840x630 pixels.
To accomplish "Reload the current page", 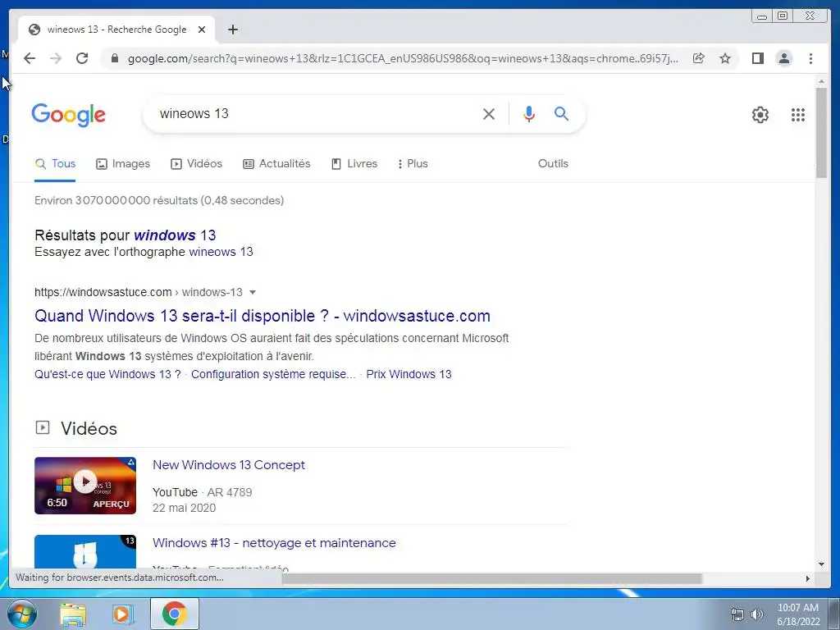I will [82, 58].
